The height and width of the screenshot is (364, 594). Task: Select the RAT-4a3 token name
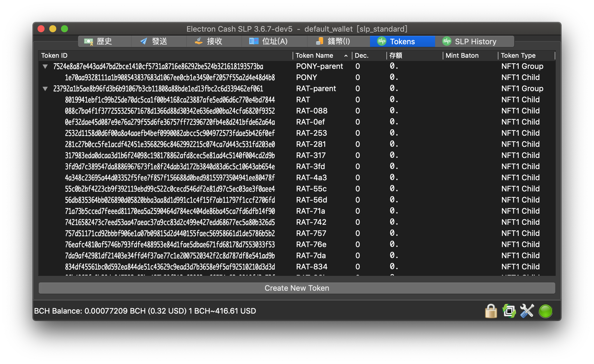[311, 178]
